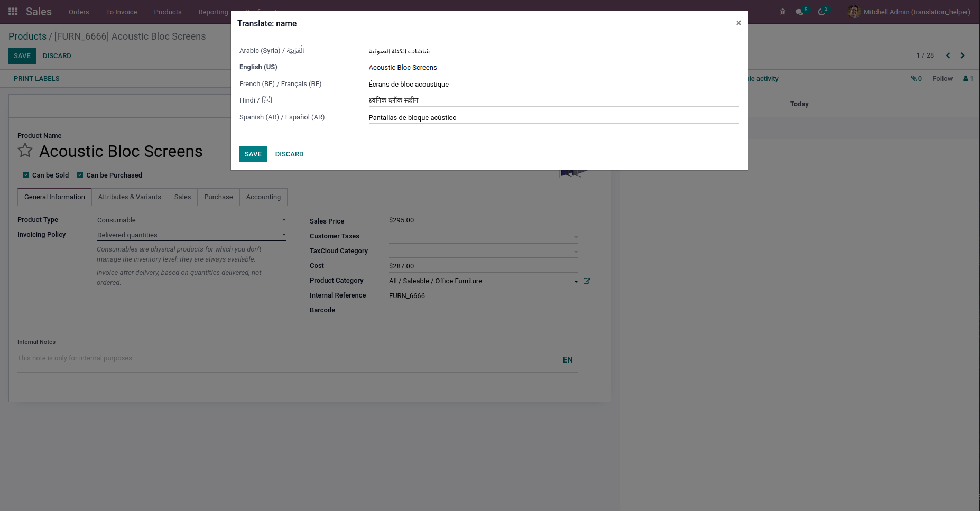Edit Hindi translation field
The height and width of the screenshot is (511, 980).
554,101
